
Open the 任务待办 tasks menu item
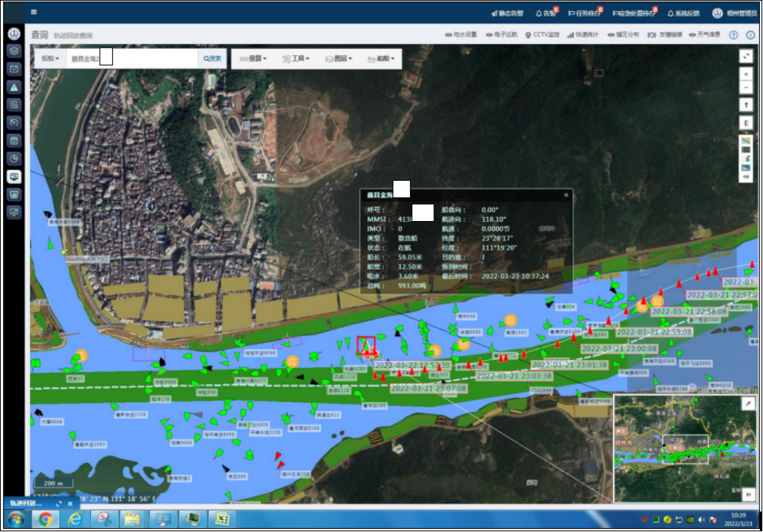pos(585,13)
